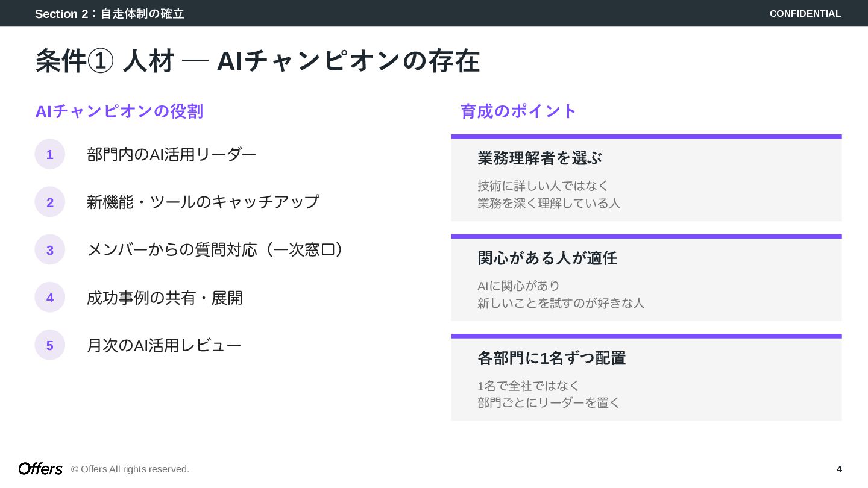This screenshot has width=868, height=488.
Task: Select the 業務理解者を選ぶ card
Action: [646, 178]
